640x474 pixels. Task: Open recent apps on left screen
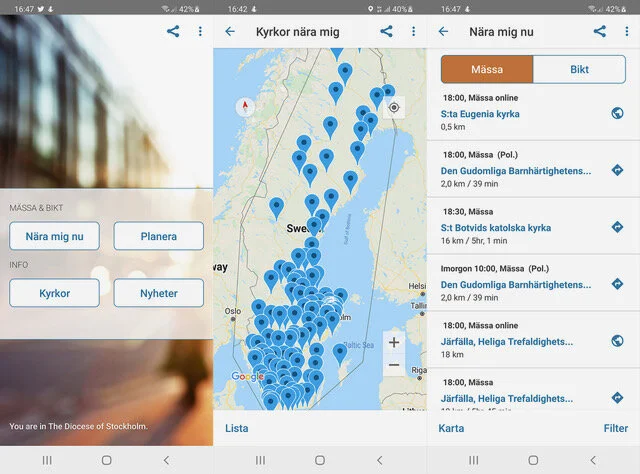coord(47,460)
